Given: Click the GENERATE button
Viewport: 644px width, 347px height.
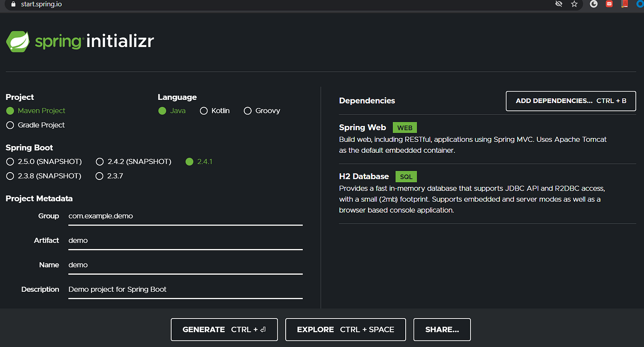Looking at the screenshot, I should click(x=224, y=330).
